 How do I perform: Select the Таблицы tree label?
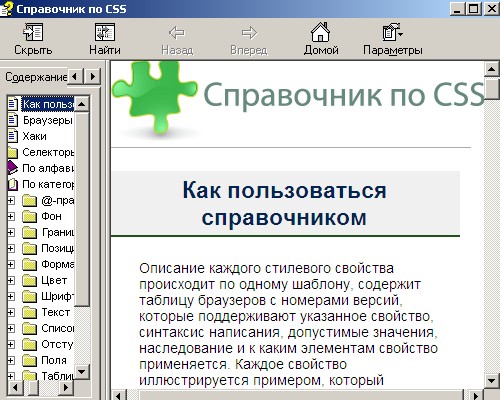[58, 376]
